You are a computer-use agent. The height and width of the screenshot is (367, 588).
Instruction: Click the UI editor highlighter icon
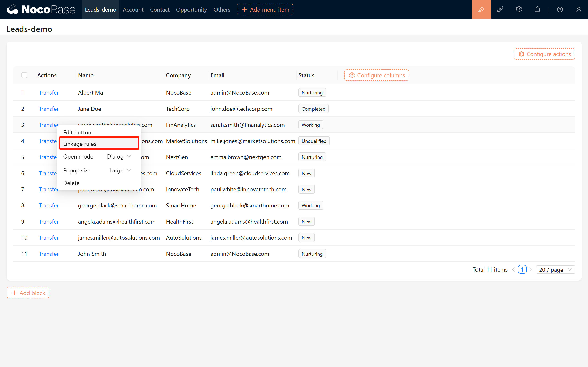(481, 9)
